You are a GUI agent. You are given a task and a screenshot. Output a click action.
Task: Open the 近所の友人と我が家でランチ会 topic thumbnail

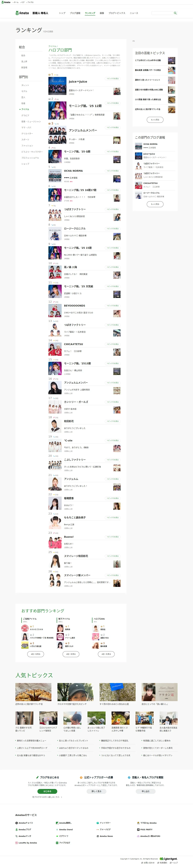33,692
